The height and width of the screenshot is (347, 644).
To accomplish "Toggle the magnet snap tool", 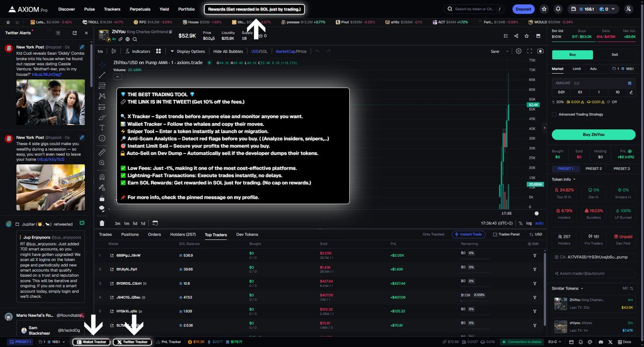I will tap(102, 176).
